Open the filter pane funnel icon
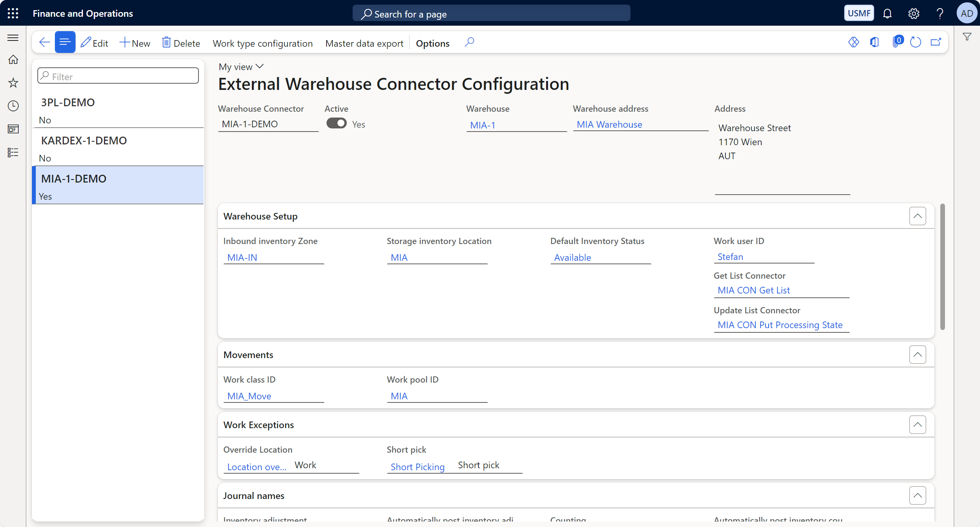 [967, 37]
